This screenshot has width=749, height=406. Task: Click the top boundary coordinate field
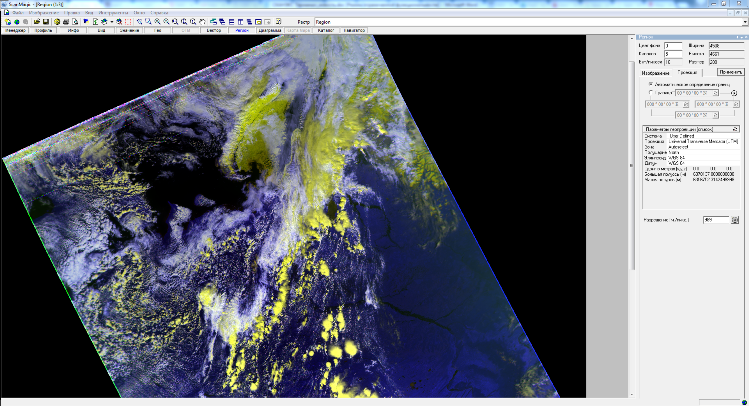[x=697, y=93]
